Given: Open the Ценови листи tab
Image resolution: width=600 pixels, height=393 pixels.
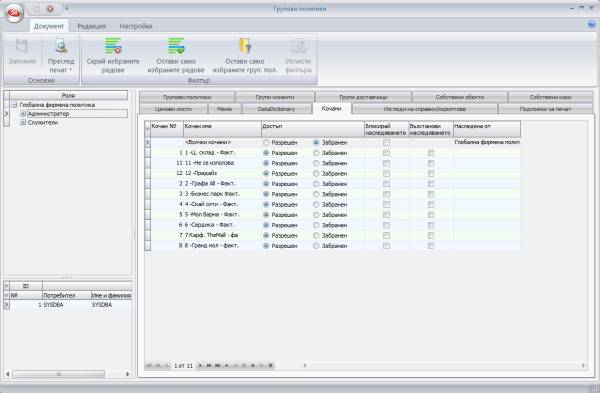Looking at the screenshot, I should 173,109.
